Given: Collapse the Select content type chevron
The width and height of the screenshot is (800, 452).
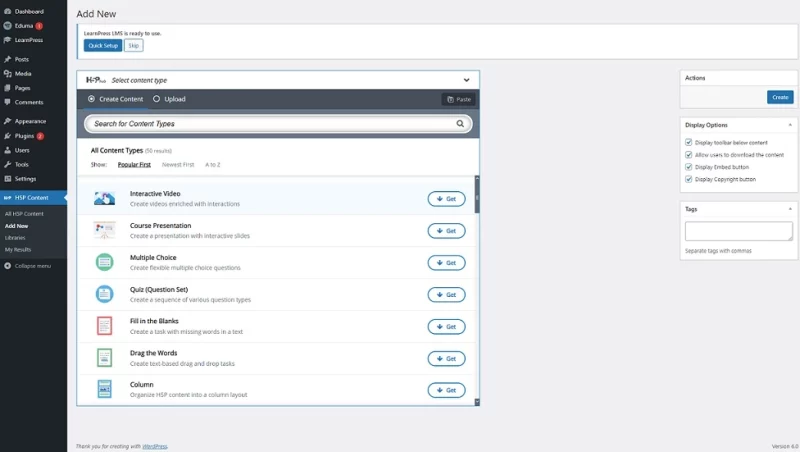Looking at the screenshot, I should click(x=466, y=80).
